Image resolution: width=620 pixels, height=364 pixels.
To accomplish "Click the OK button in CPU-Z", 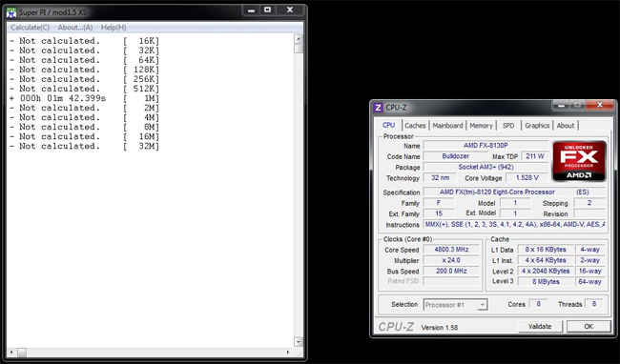I will coord(589,326).
